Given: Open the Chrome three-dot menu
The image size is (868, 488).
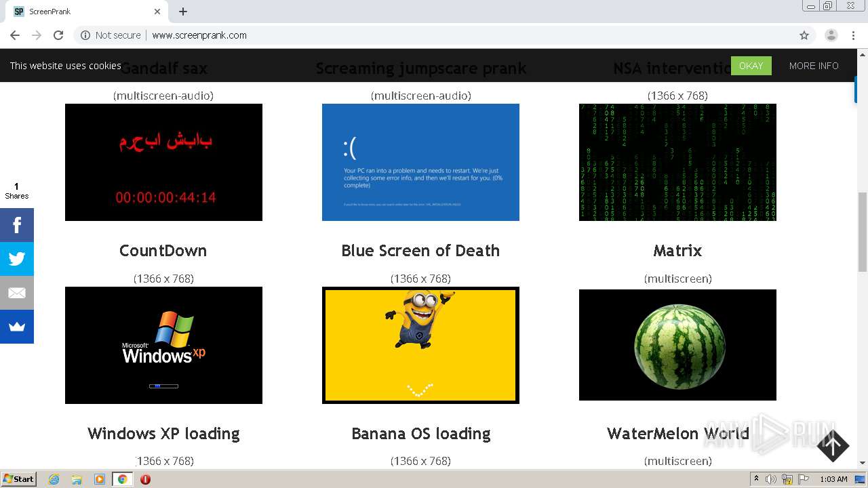Looking at the screenshot, I should tap(853, 35).
